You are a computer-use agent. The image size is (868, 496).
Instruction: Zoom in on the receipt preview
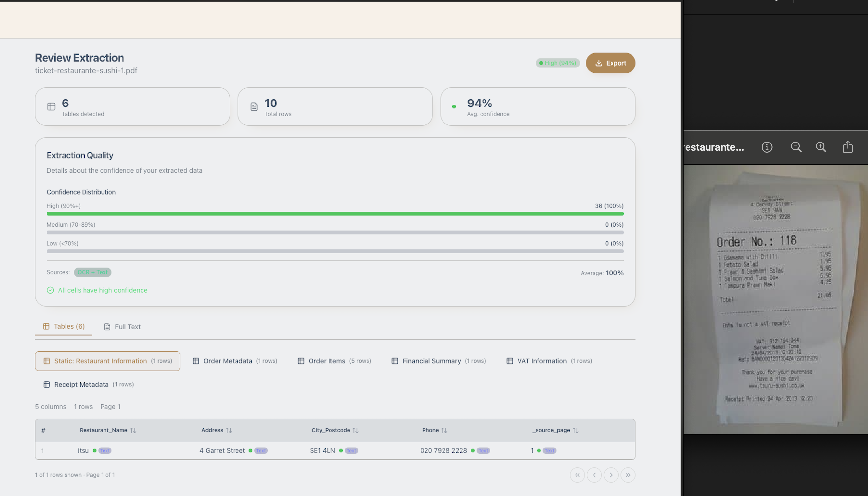pyautogui.click(x=821, y=147)
